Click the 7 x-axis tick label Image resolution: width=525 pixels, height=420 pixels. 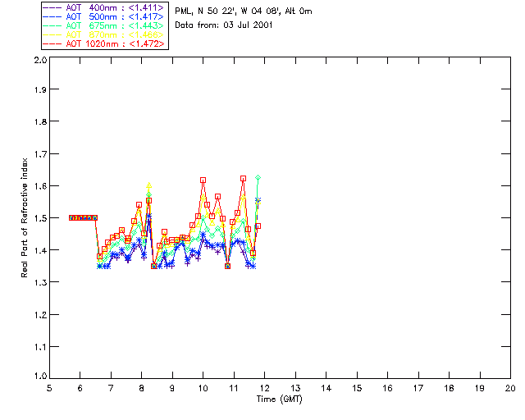pos(111,388)
